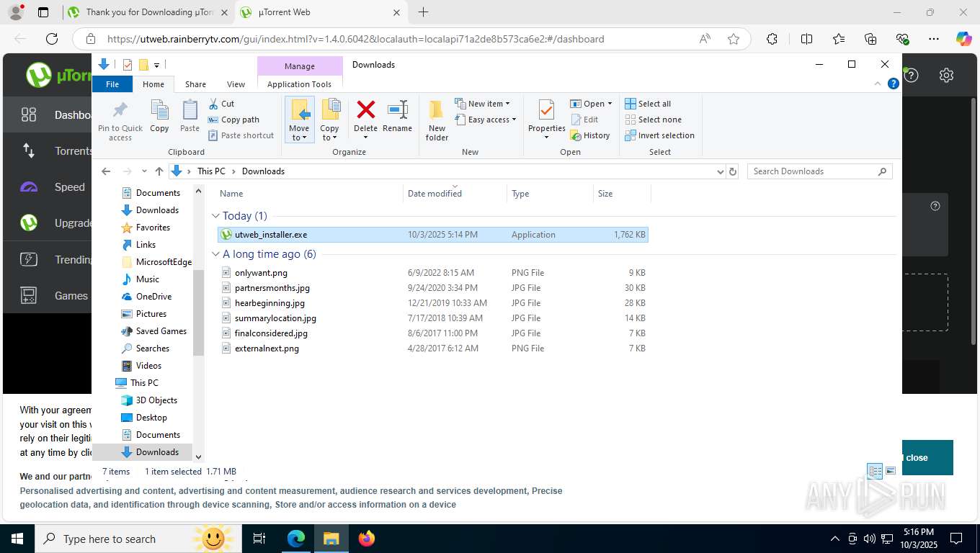Screen dimensions: 980x553
Task: Click Edit in the Open group
Action: pos(584,120)
